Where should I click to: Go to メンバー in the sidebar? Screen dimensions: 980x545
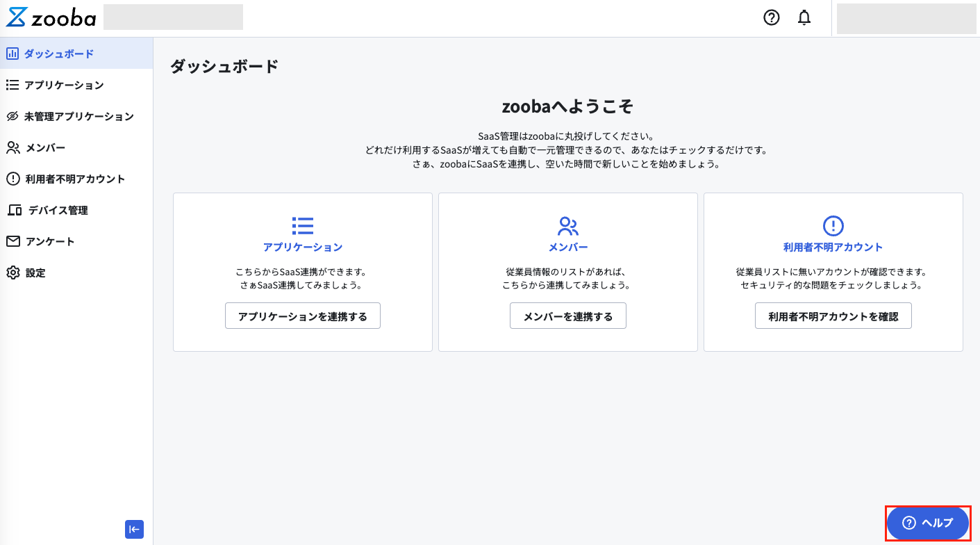pos(76,147)
